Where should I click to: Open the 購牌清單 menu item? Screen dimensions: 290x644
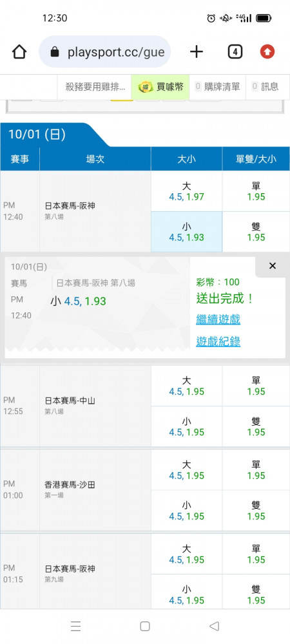(x=218, y=87)
